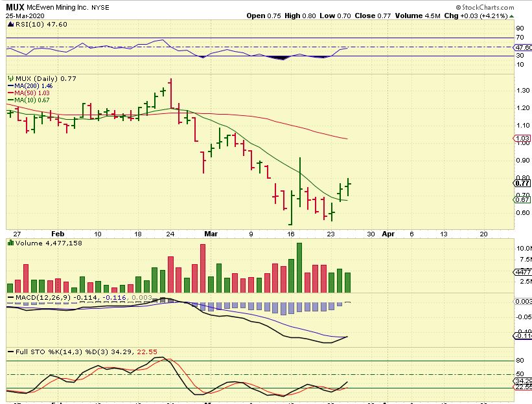Click the 27 date label on axis
This screenshot has width=532, height=404.
pos(17,234)
